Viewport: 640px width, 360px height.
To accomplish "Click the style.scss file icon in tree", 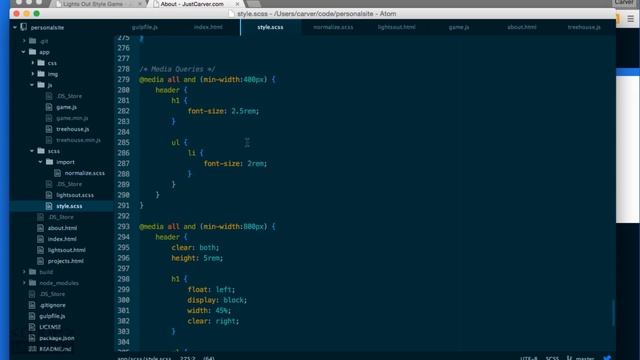I will click(49, 206).
